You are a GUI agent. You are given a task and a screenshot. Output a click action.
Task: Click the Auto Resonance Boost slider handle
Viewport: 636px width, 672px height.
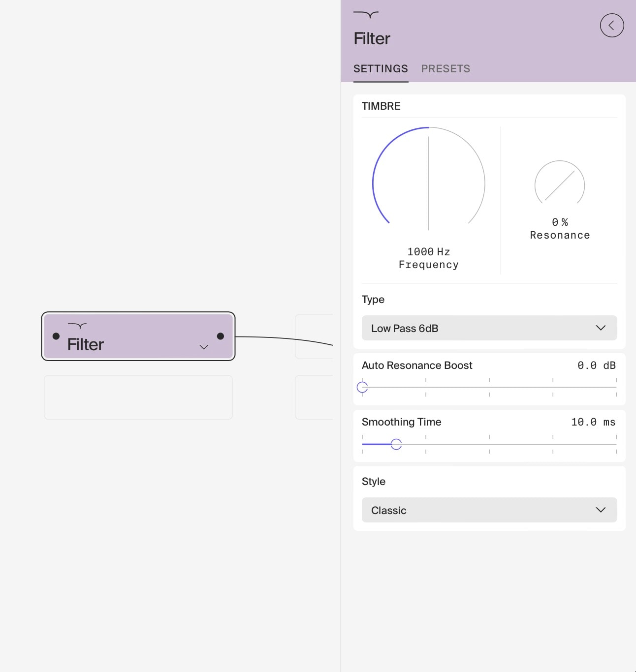point(363,387)
